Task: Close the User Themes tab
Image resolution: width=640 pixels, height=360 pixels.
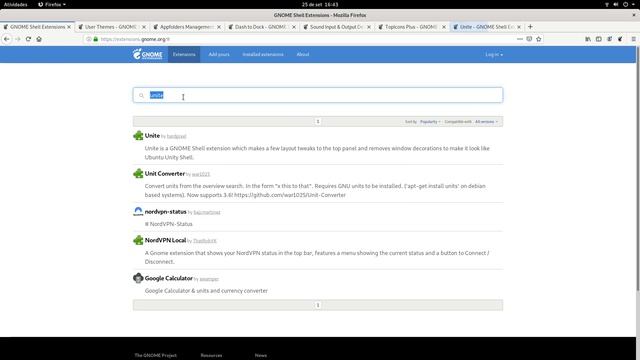Action: (x=144, y=27)
